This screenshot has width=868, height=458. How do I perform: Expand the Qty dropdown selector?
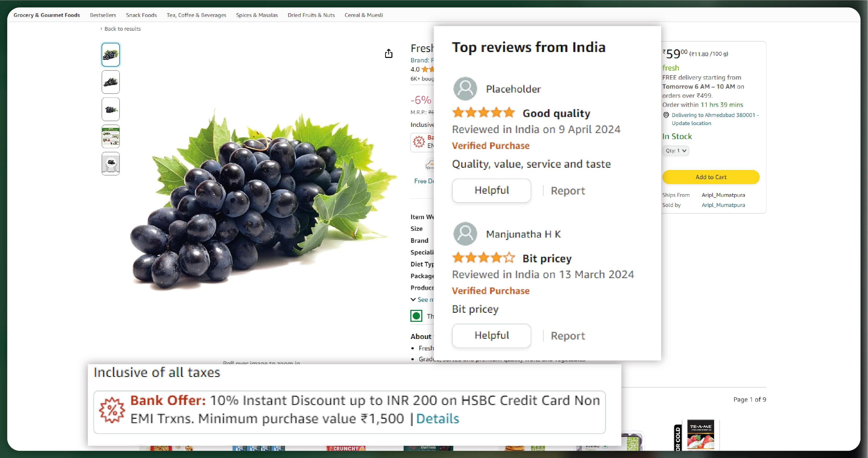(x=675, y=151)
